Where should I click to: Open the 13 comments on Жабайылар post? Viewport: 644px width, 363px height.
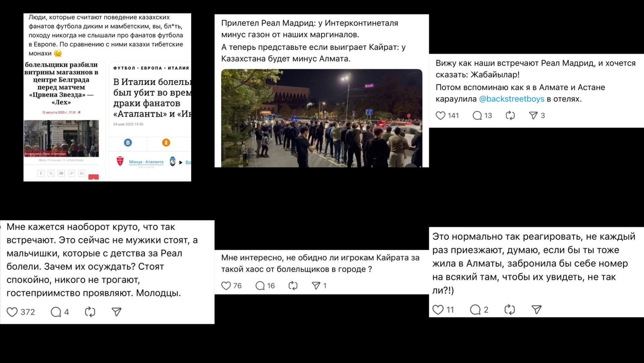tap(477, 116)
